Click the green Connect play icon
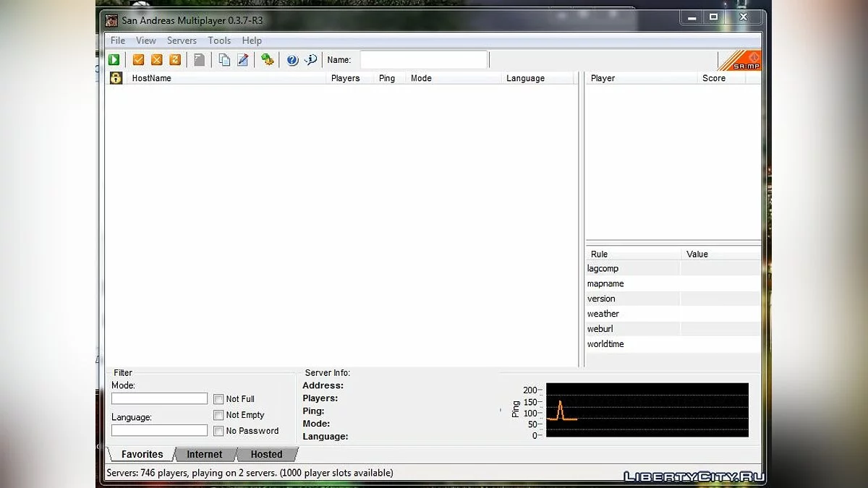Image resolution: width=868 pixels, height=488 pixels. tap(114, 60)
